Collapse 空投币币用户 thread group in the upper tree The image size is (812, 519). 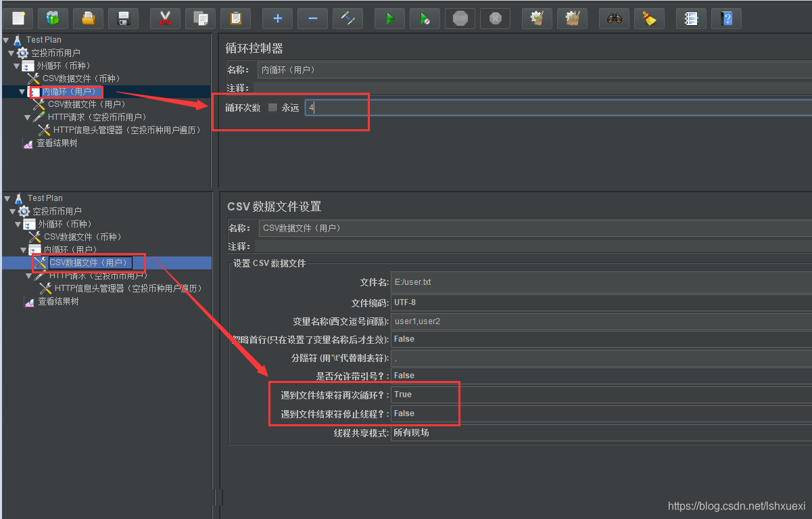coord(11,53)
